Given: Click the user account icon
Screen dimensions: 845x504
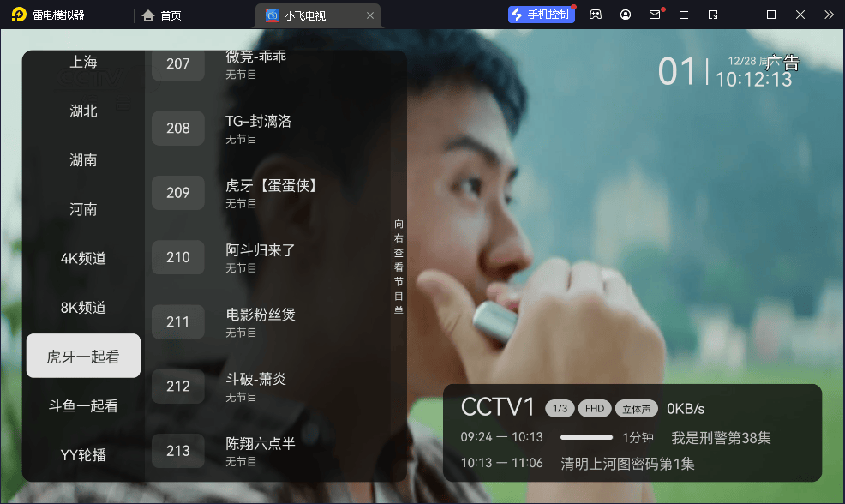Looking at the screenshot, I should pos(625,15).
